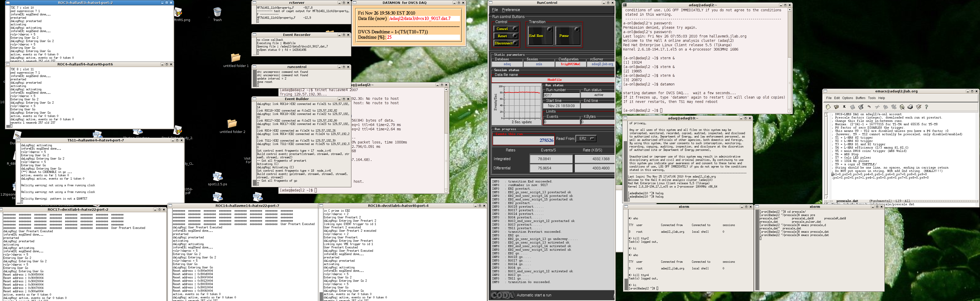Open the Help menu in emacs
Image resolution: width=980 pixels, height=301 pixels.
tap(881, 98)
